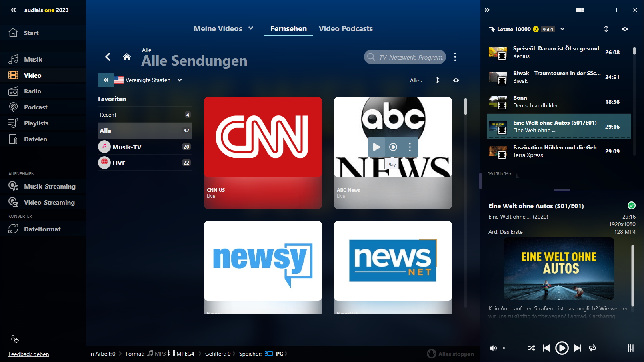Toggle visibility eye in playlist panel
The image size is (644, 362).
point(625,29)
